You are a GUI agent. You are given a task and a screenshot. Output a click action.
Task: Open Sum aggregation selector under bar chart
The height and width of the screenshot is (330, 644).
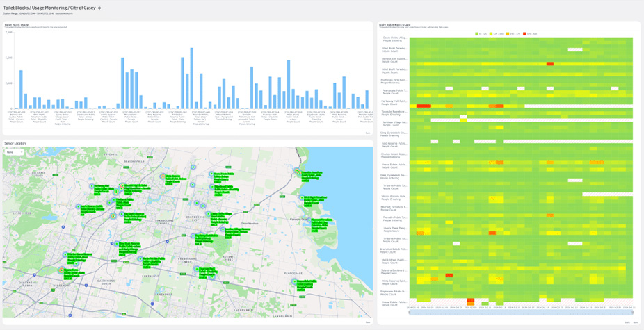(368, 133)
